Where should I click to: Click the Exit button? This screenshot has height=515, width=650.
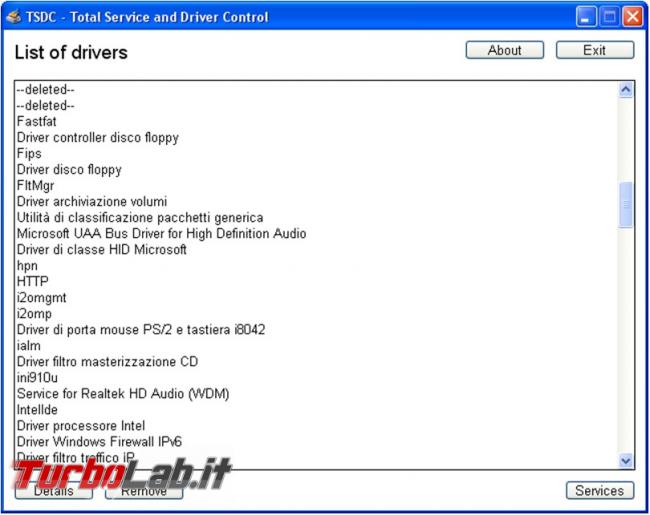pos(594,50)
